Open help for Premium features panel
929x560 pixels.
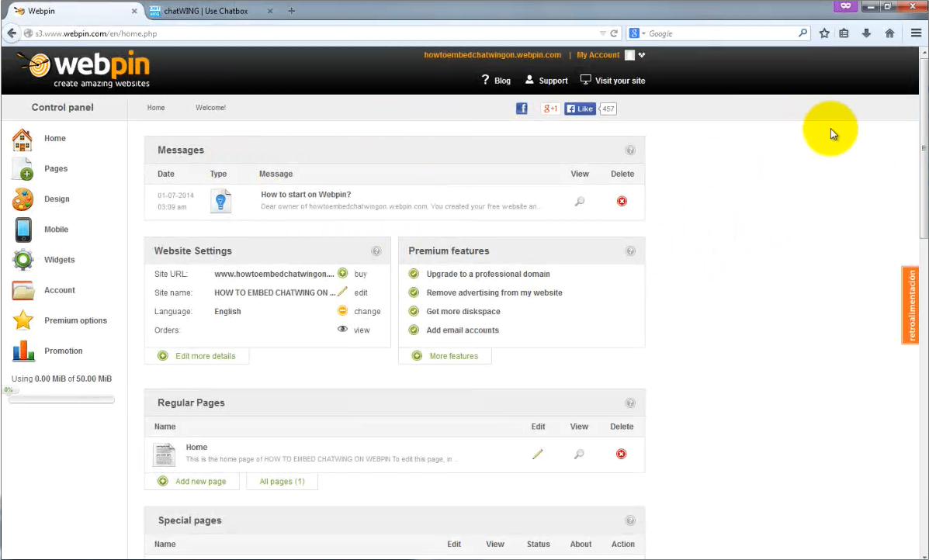pyautogui.click(x=630, y=251)
